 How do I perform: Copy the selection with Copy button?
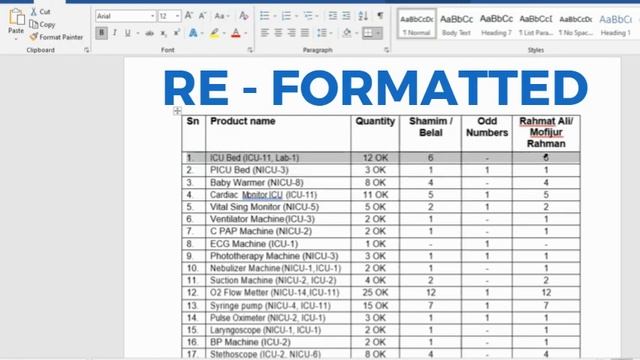click(42, 24)
